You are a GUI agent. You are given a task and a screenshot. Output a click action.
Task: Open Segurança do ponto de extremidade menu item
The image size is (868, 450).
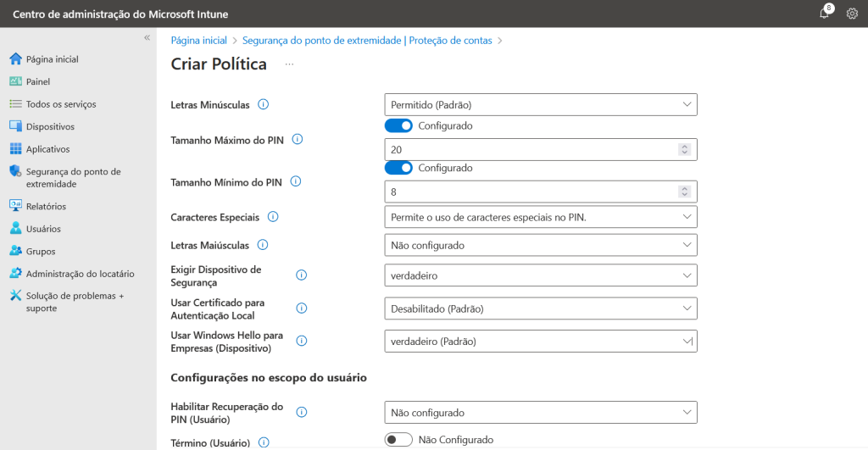[x=73, y=178]
